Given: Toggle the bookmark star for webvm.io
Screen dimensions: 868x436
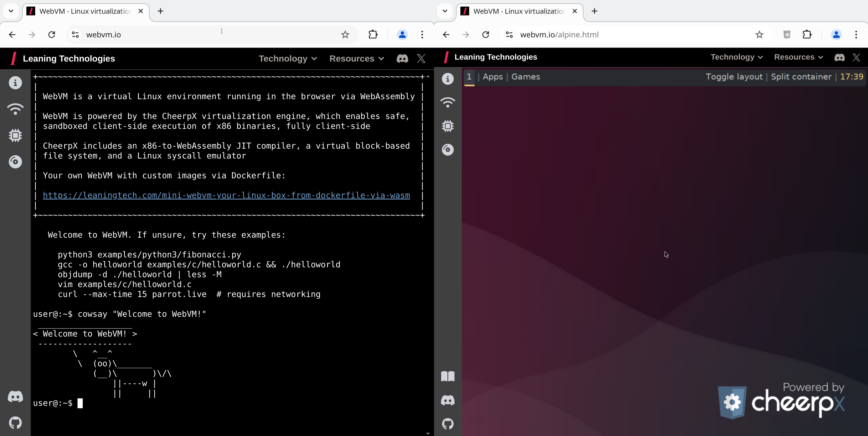Looking at the screenshot, I should tap(345, 35).
